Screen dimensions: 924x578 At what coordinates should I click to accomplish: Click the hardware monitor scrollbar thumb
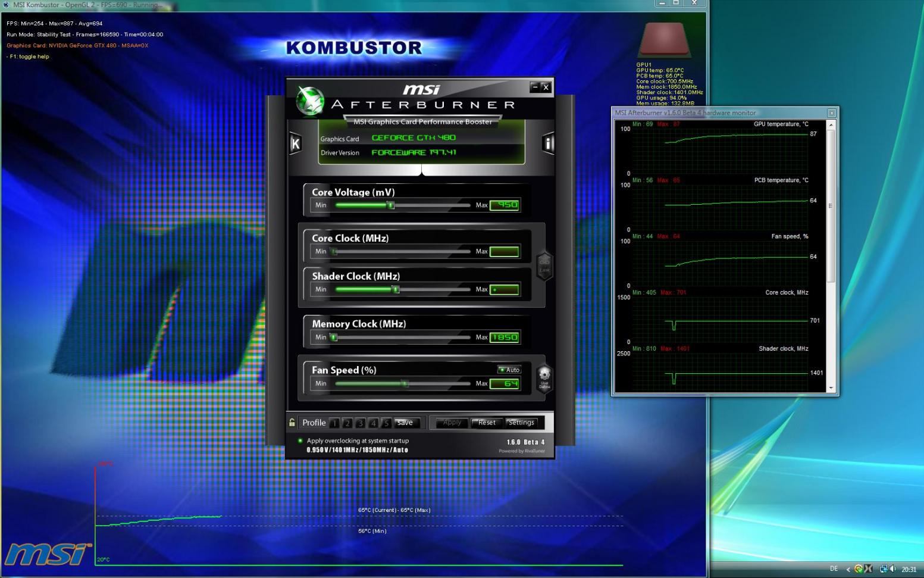point(831,205)
